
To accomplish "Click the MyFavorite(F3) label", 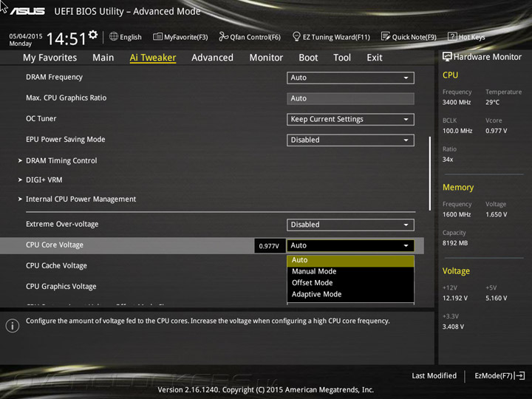I will point(186,38).
